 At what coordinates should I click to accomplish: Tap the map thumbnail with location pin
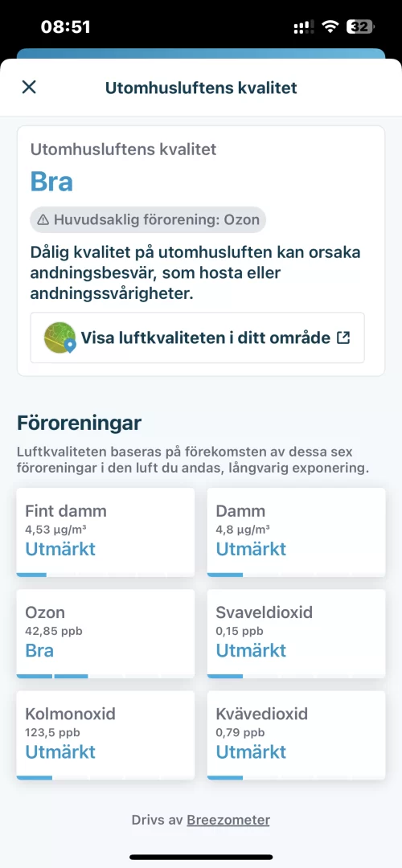coord(59,338)
